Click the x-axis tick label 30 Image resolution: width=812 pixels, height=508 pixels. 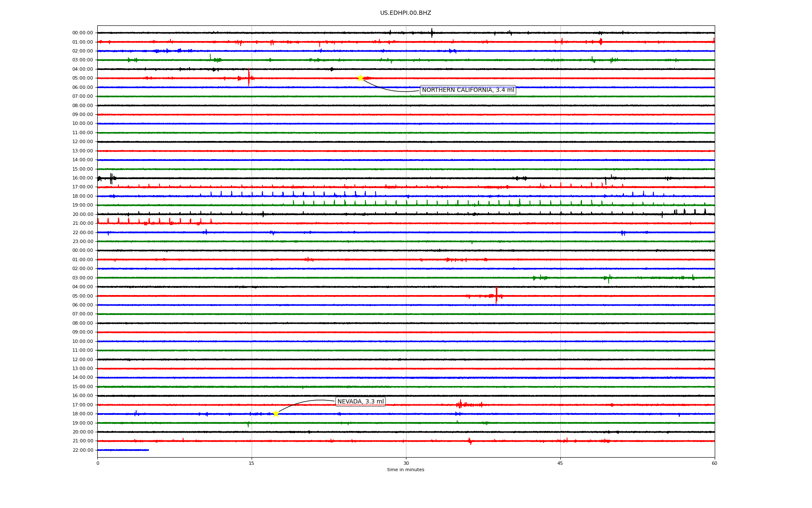pos(406,463)
